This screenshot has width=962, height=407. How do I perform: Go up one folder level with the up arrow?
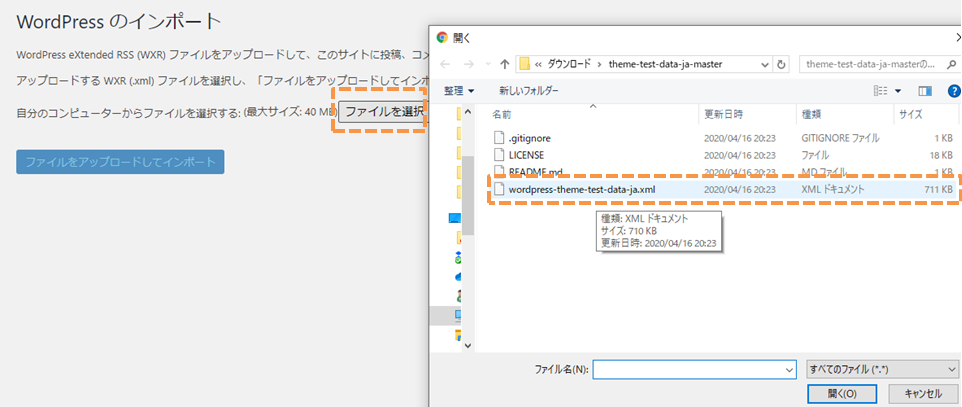click(x=504, y=64)
